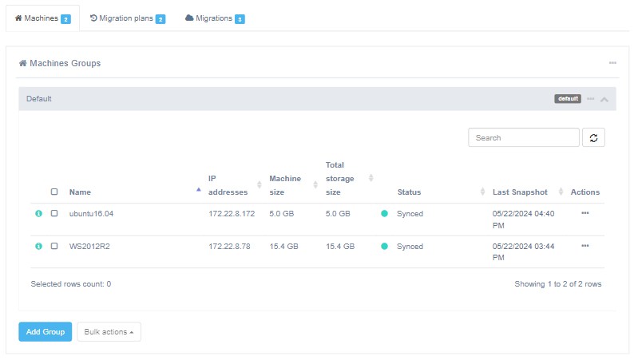The image size is (634, 364).
Task: Sort by Last Snapshot column
Action: coord(561,192)
